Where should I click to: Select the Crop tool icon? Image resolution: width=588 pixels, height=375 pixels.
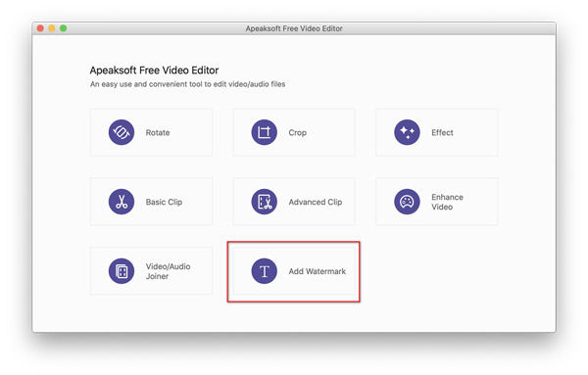(264, 132)
